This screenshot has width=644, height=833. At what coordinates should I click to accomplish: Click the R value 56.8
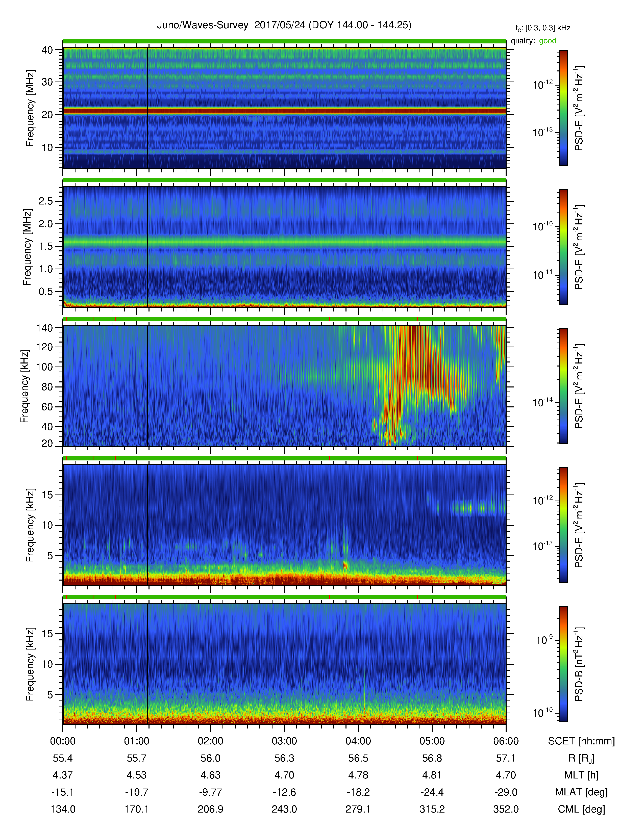(x=432, y=758)
